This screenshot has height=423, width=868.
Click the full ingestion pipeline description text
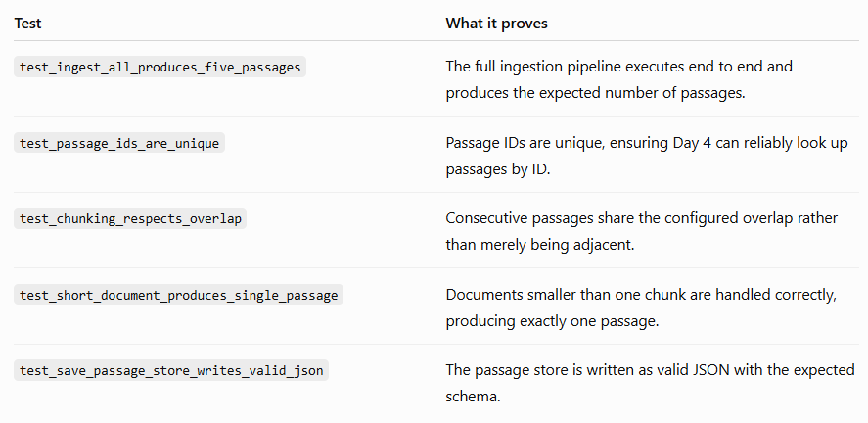point(618,79)
